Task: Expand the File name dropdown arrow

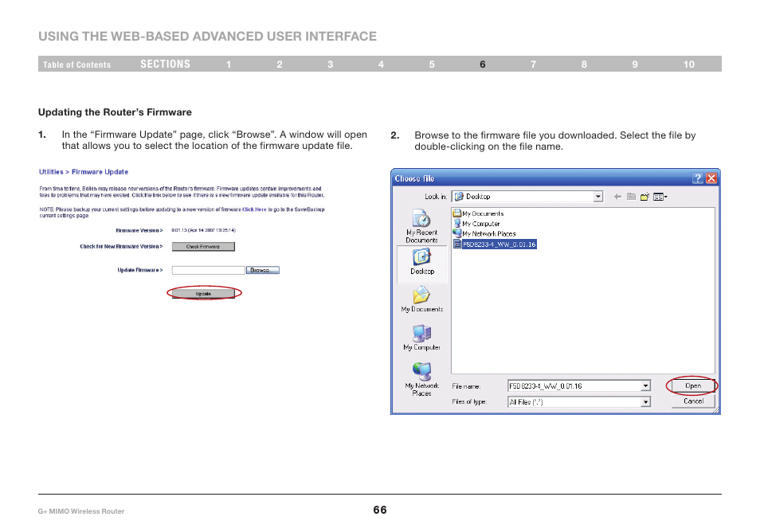Action: [x=645, y=386]
